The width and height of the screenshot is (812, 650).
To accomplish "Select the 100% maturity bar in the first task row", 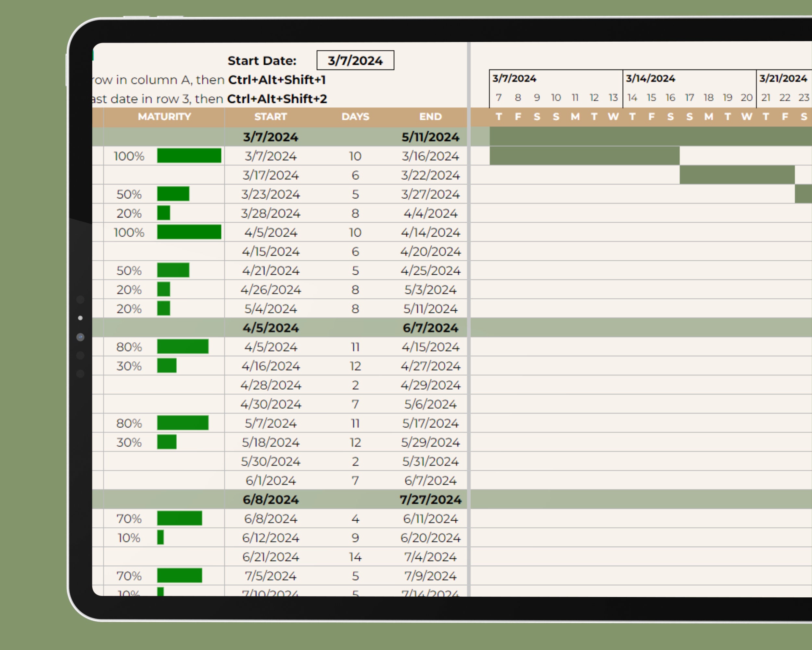I will [x=189, y=156].
